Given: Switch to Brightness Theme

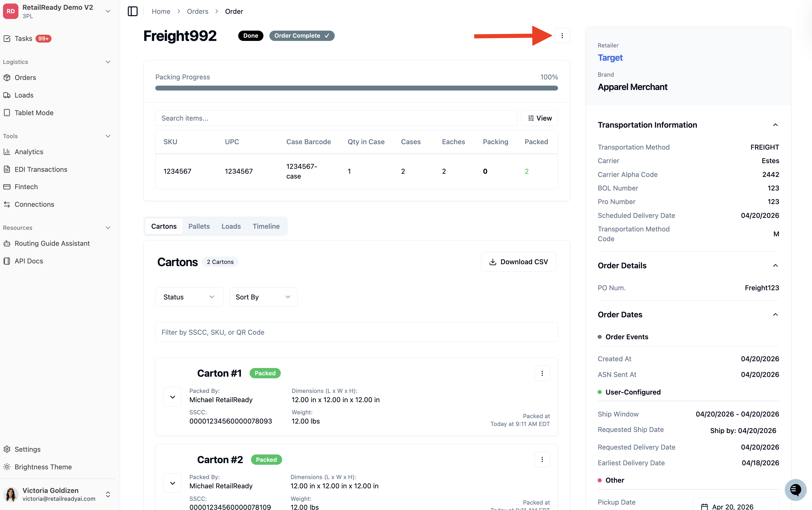Looking at the screenshot, I should [43, 467].
